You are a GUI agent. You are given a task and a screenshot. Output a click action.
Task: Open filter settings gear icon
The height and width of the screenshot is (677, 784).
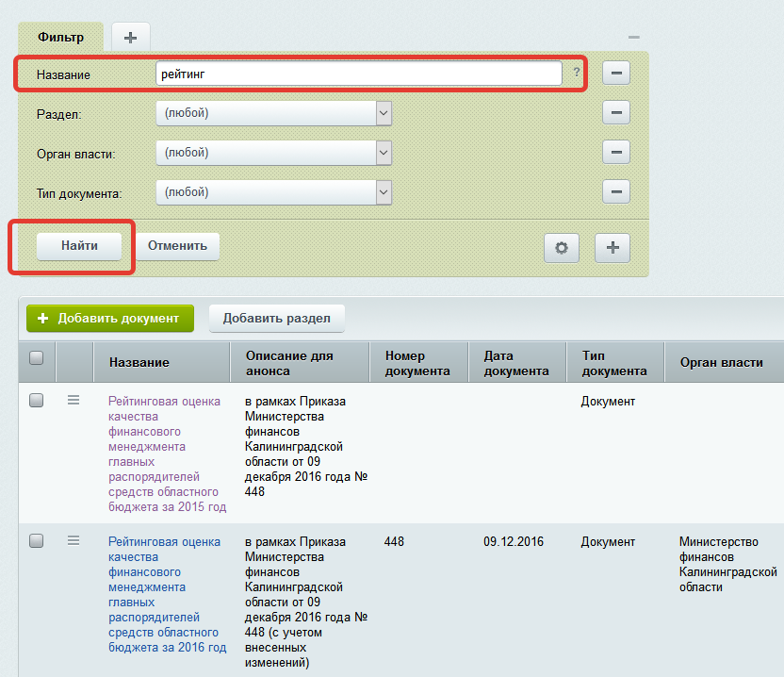click(x=562, y=247)
